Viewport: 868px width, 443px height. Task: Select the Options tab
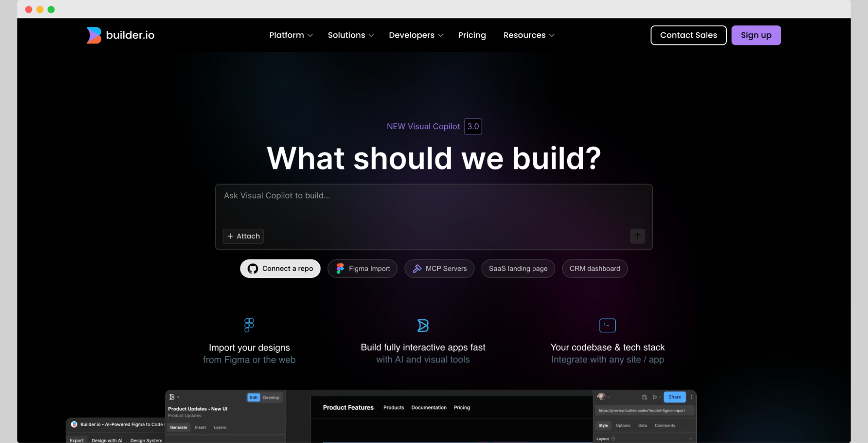623,425
